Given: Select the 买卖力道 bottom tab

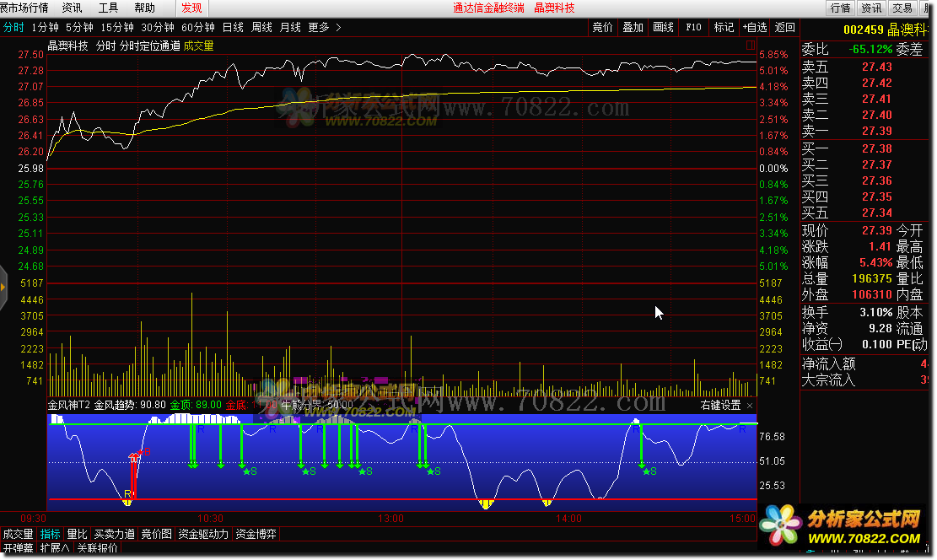Looking at the screenshot, I should coord(115,535).
